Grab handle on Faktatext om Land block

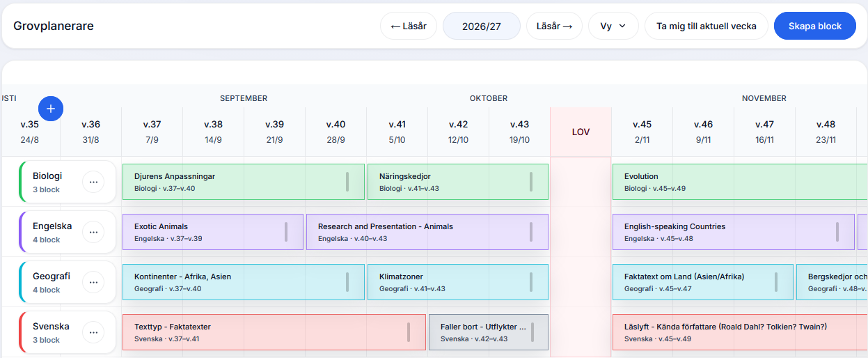[776, 282]
